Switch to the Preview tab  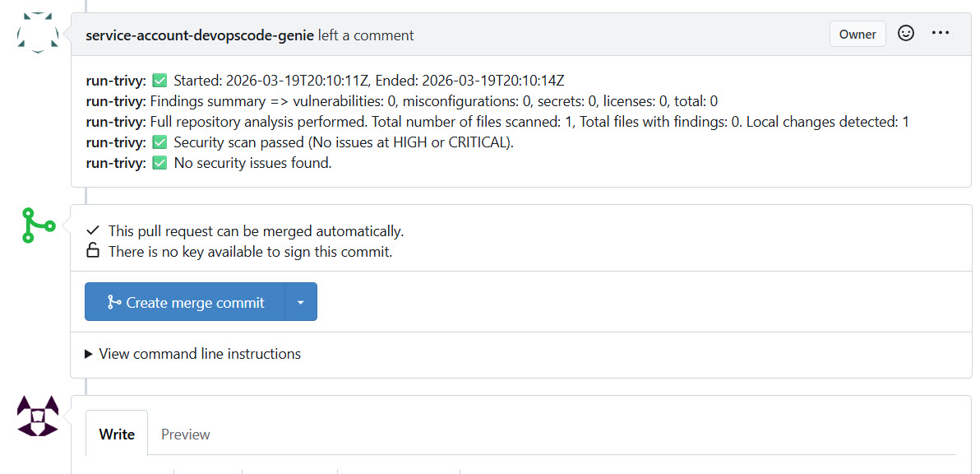(x=185, y=434)
